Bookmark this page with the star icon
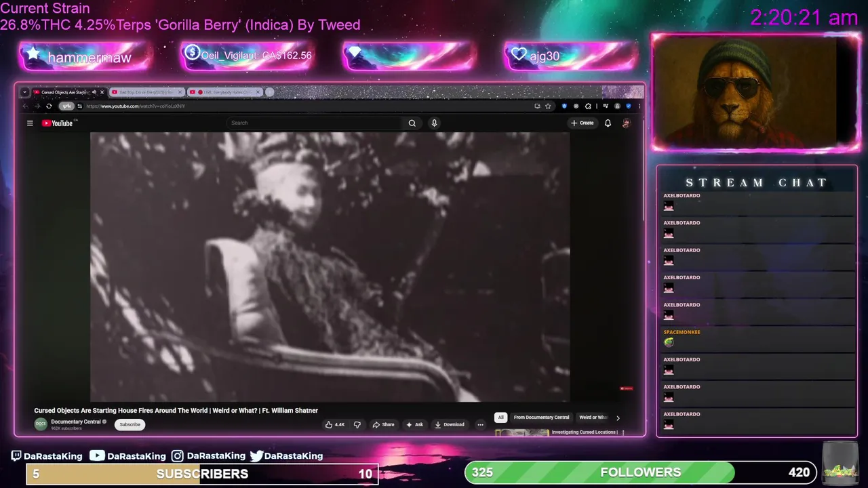The height and width of the screenshot is (488, 868). coord(548,106)
